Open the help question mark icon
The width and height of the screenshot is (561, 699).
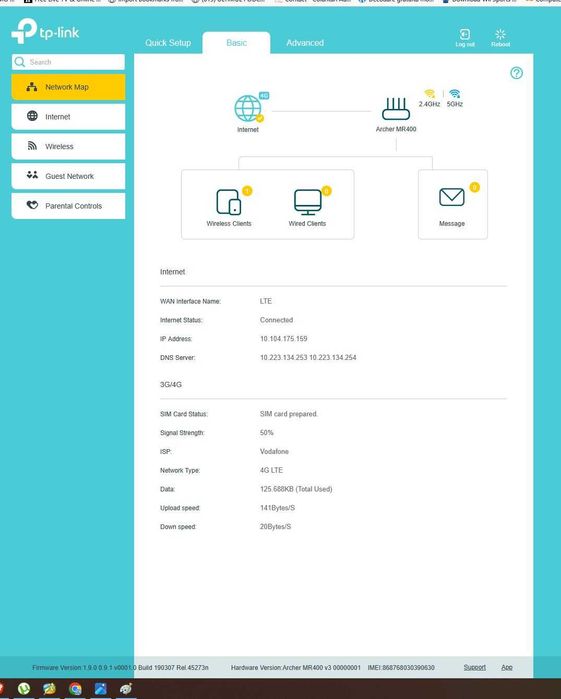[516, 73]
